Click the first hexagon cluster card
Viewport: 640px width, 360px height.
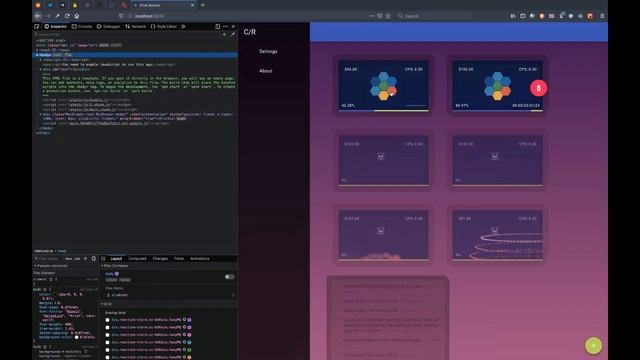click(383, 86)
